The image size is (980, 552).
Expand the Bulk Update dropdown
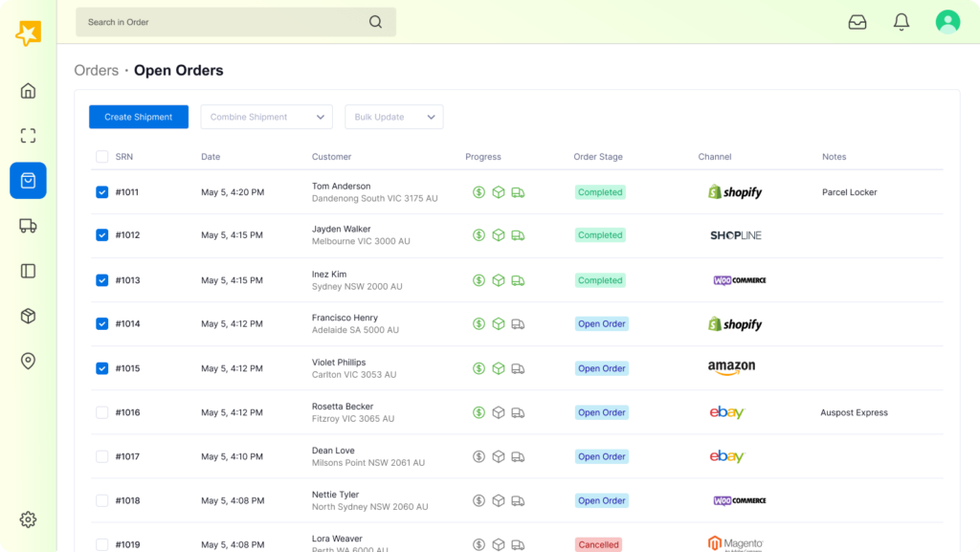[393, 116]
